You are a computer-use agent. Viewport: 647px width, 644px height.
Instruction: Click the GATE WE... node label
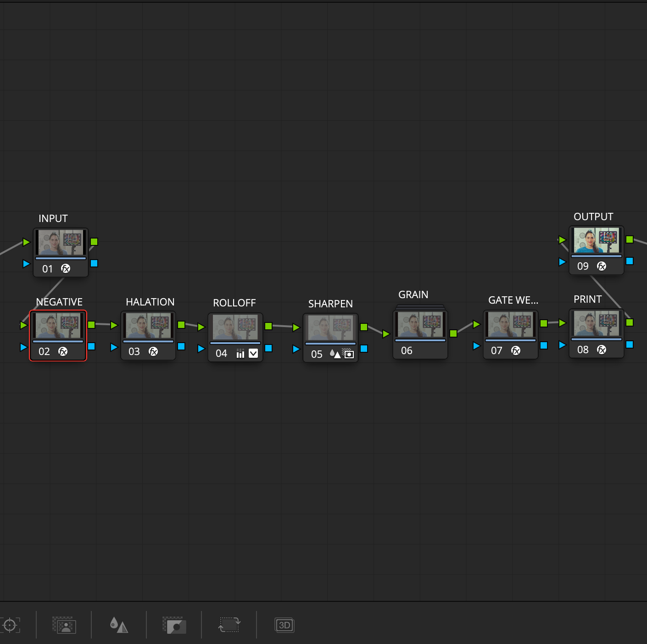click(x=513, y=300)
